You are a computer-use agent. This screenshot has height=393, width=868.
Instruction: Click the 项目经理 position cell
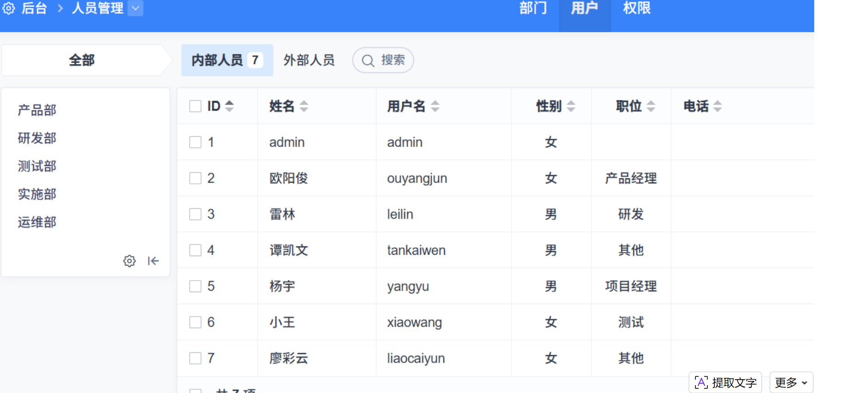(631, 286)
